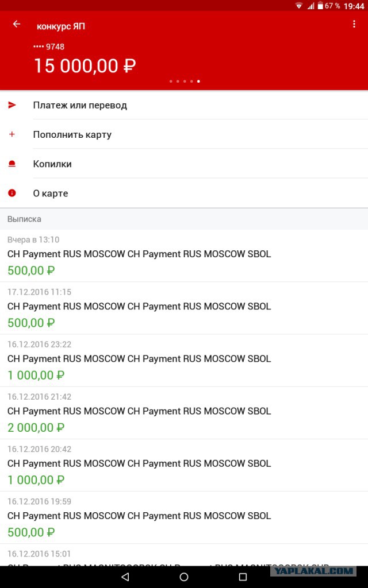Tap the back arrow in header

click(17, 24)
